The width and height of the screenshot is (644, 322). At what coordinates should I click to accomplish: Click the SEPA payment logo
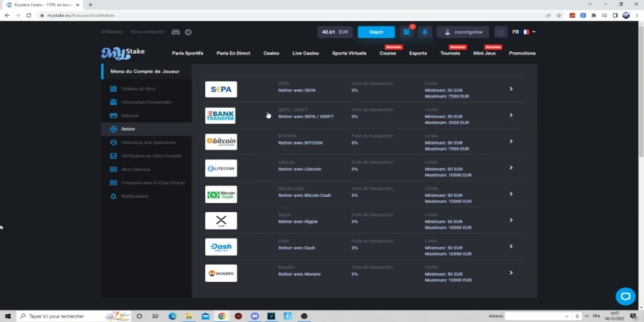point(221,90)
